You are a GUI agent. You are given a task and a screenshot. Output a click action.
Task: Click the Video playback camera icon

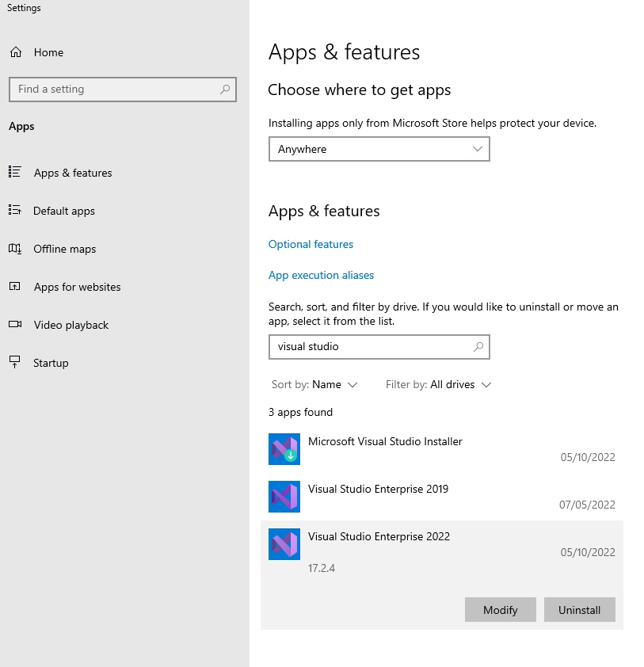pyautogui.click(x=15, y=324)
